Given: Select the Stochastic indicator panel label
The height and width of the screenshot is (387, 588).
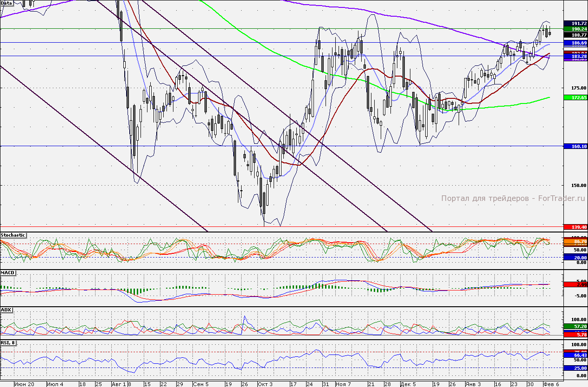Looking at the screenshot, I should click(13, 235).
